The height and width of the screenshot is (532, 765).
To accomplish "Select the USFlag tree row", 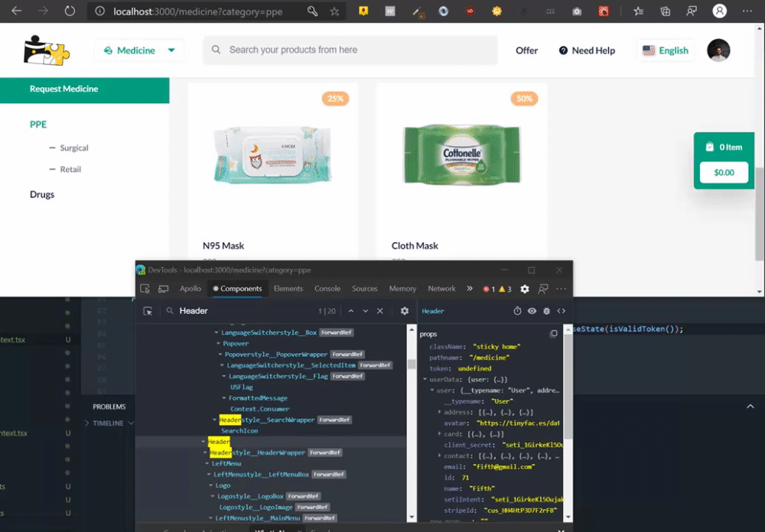I will [242, 388].
